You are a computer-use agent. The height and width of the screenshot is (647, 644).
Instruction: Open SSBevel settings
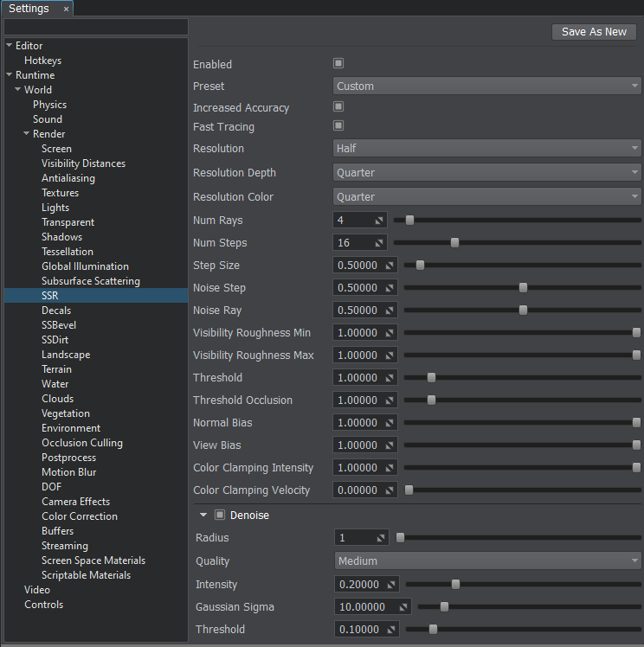pos(59,325)
